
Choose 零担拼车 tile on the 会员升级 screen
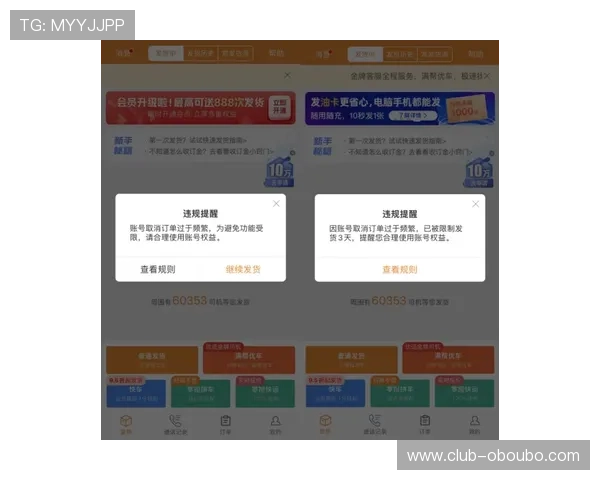(201, 393)
